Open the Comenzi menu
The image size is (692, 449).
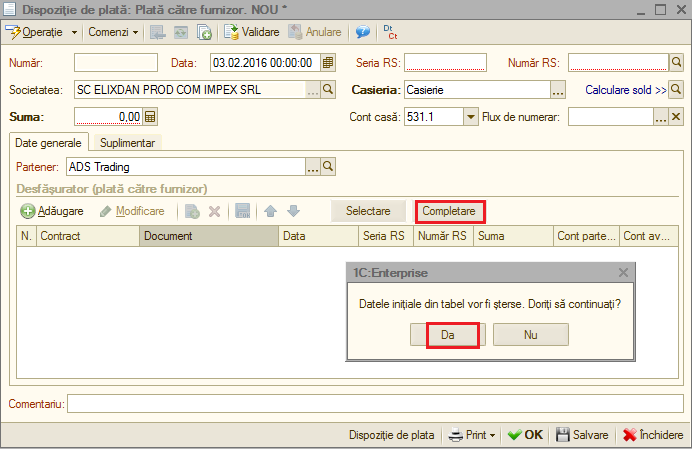113,32
